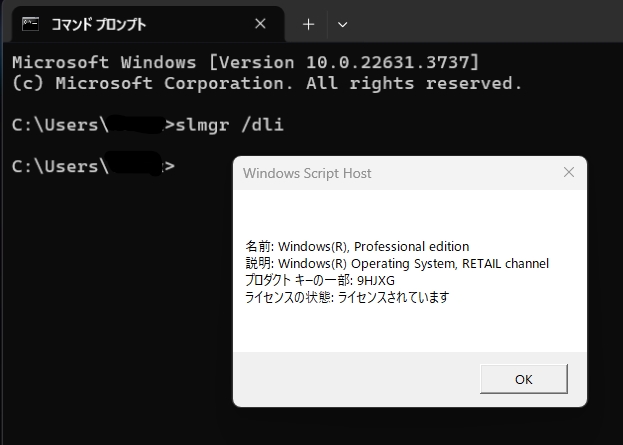
Task: Click the Microsoft Windows version line
Action: click(246, 62)
